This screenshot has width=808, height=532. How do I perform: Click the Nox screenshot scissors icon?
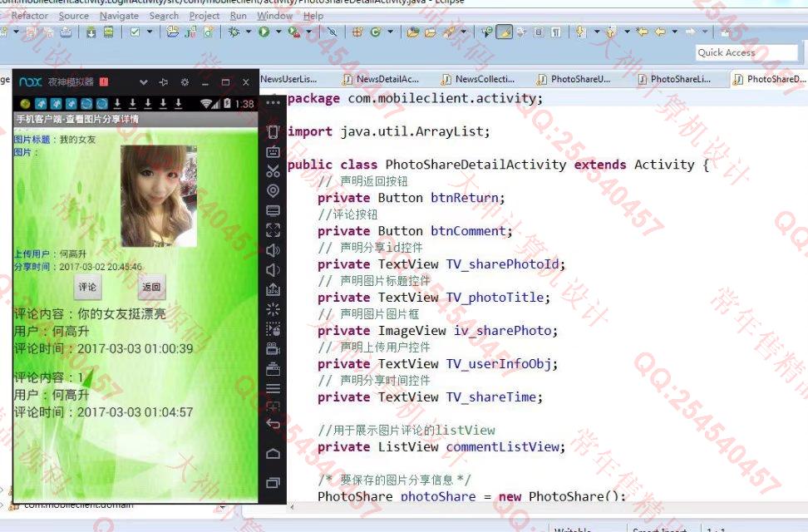pos(273,170)
